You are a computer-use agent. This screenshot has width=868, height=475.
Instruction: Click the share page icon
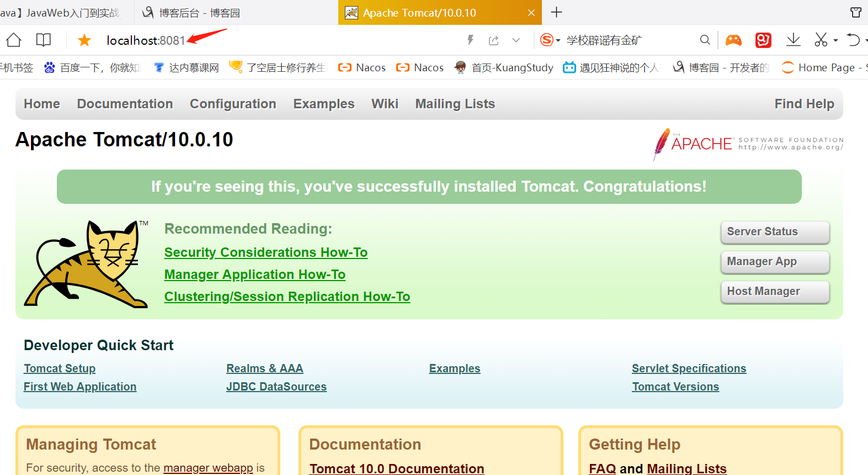coord(494,40)
